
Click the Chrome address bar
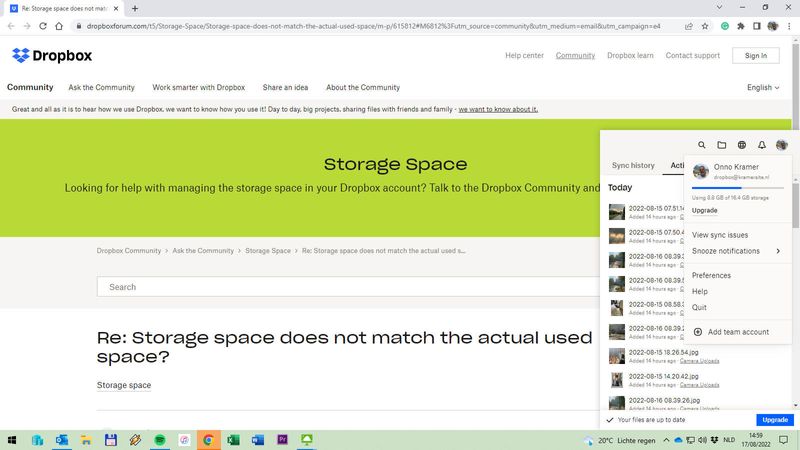[372, 26]
